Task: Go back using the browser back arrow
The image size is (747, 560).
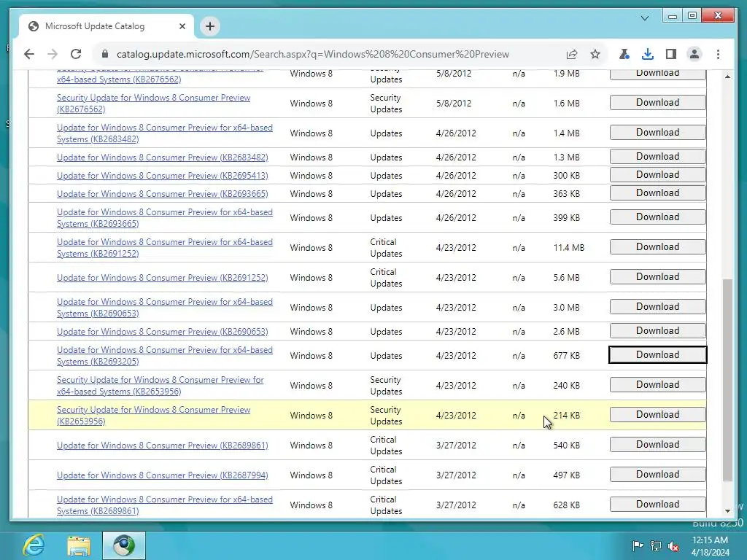Action: [x=29, y=54]
